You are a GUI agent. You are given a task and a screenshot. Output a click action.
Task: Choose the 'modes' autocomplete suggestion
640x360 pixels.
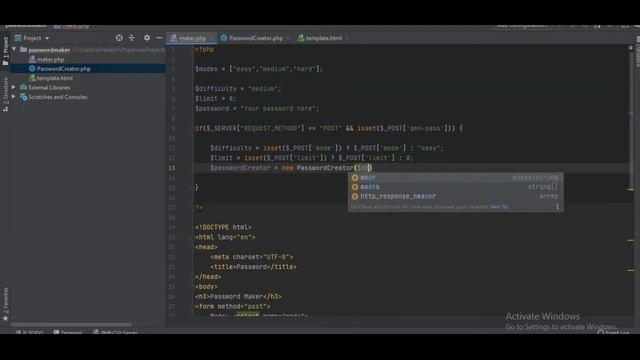(456, 187)
